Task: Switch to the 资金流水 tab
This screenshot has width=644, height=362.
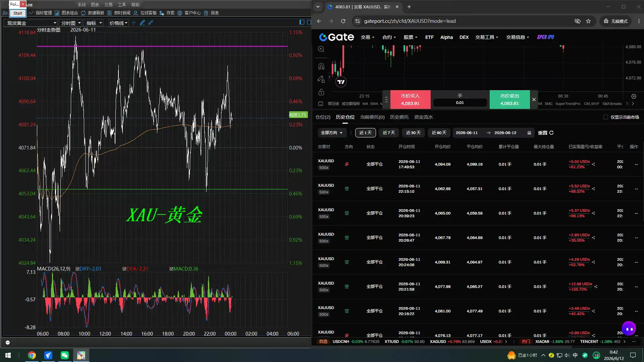Action: [423, 117]
